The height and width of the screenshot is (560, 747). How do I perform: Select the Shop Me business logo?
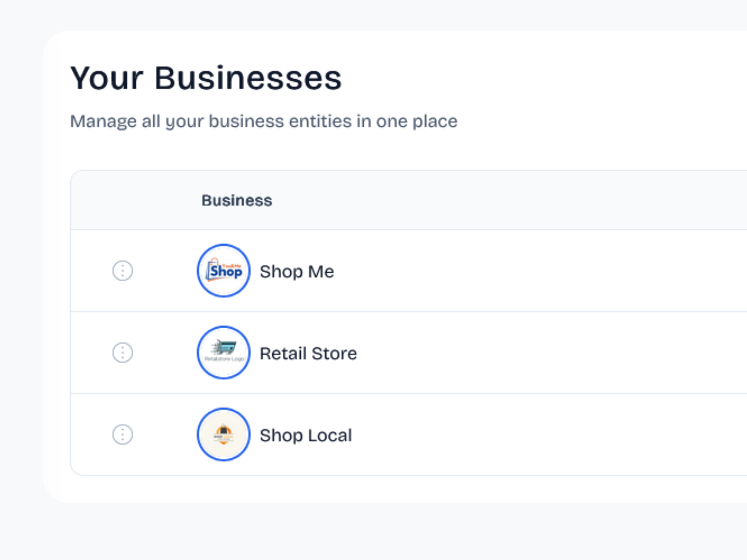223,271
